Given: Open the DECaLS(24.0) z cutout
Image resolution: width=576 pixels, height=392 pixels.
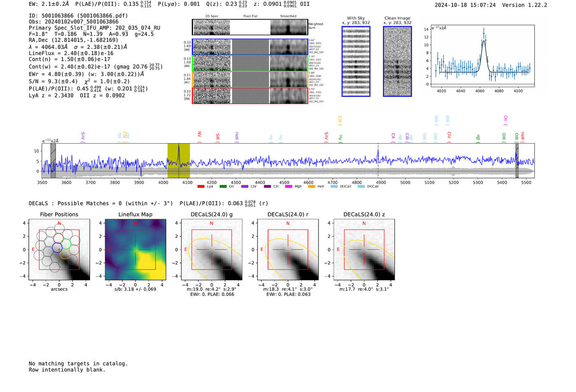Looking at the screenshot, I should [x=364, y=250].
